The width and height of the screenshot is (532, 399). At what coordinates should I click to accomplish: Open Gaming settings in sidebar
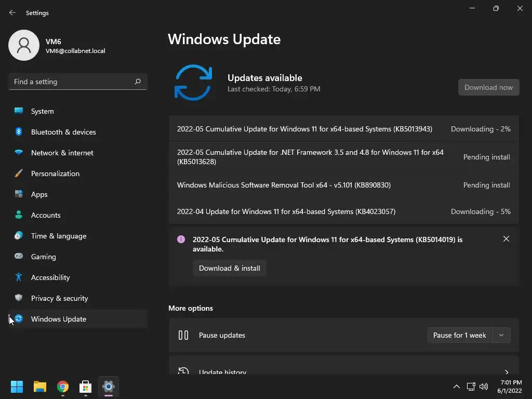pyautogui.click(x=78, y=257)
